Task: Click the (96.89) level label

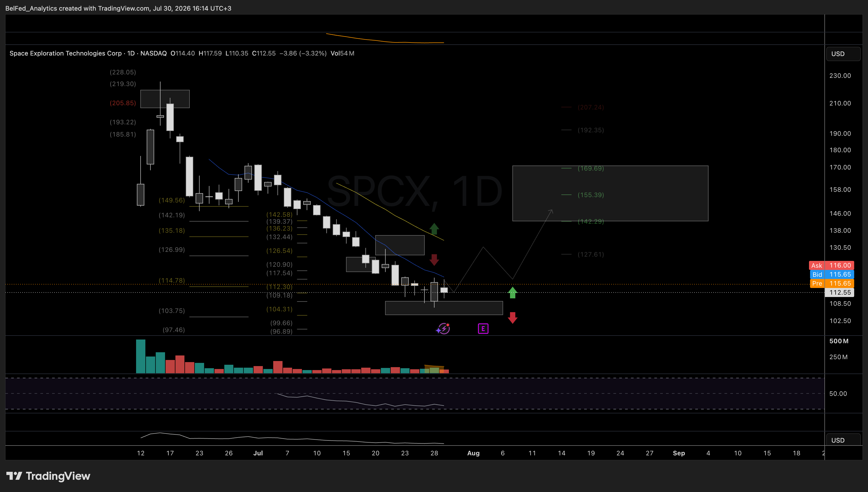Action: (281, 331)
